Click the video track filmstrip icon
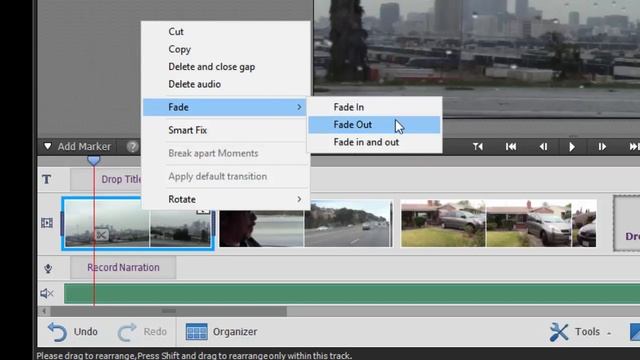This screenshot has height=360, width=640. [47, 223]
